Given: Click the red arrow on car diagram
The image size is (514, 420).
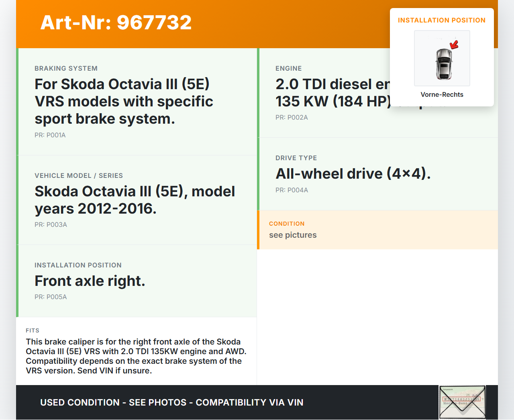Looking at the screenshot, I should coord(454,44).
